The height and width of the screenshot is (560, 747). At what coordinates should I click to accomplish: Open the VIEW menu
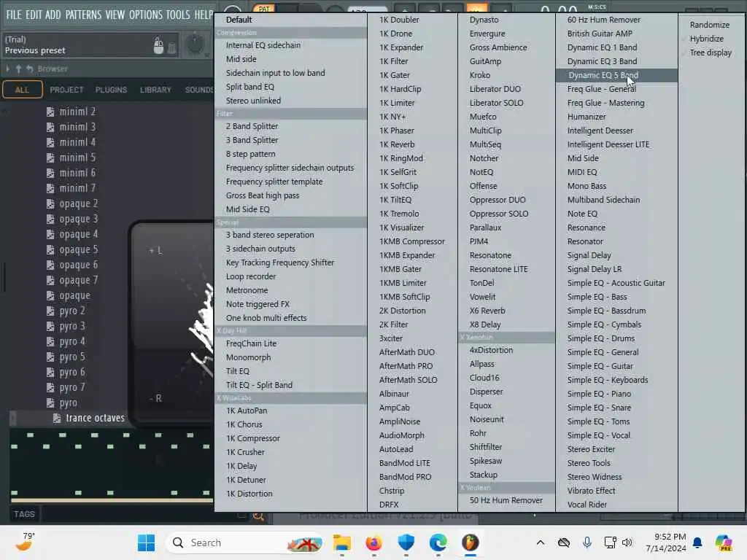point(115,15)
